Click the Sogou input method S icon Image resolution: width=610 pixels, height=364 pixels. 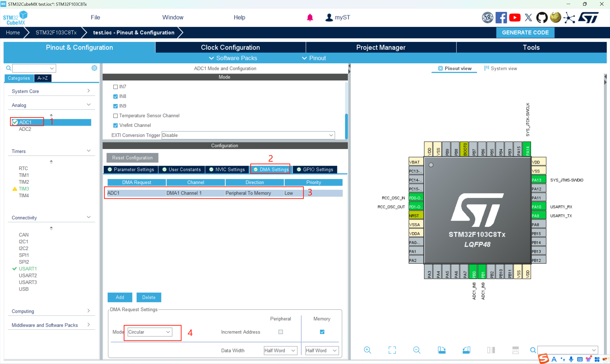(543, 359)
